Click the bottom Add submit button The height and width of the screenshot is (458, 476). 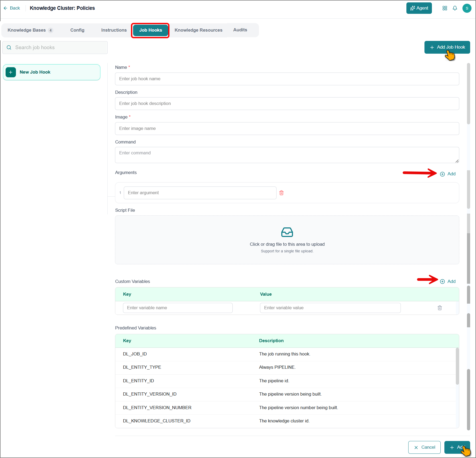(457, 447)
